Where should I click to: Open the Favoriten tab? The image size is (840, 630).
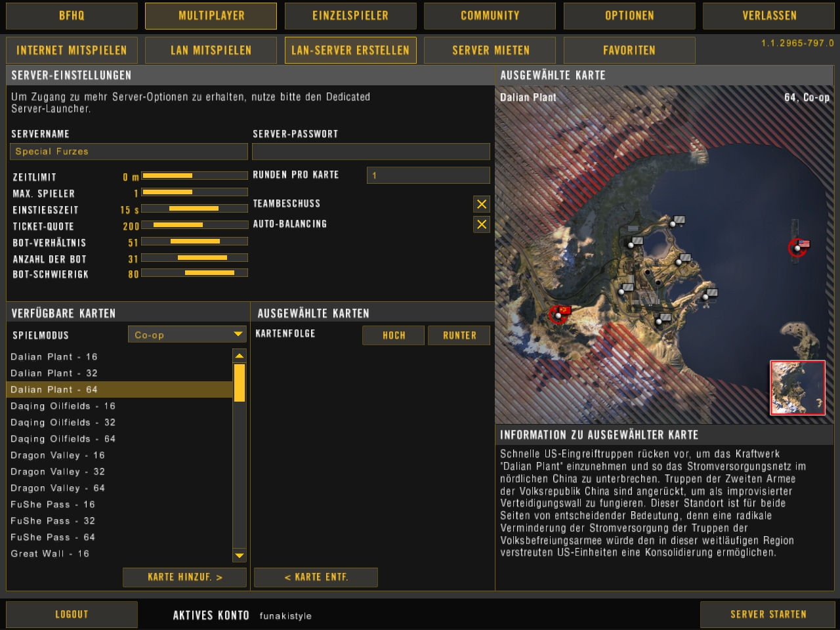click(x=629, y=51)
